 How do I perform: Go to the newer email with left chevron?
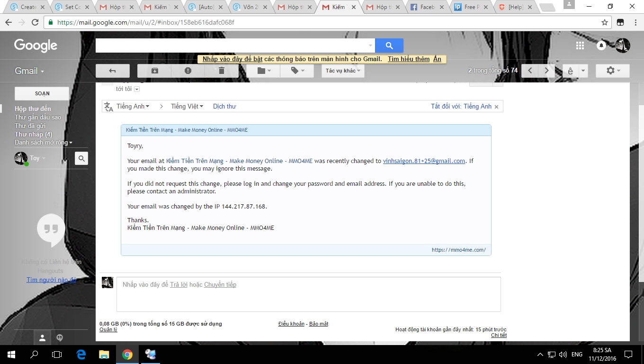530,71
